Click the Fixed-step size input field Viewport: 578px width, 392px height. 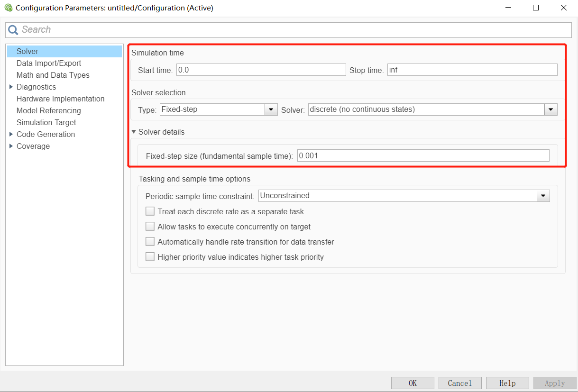423,155
